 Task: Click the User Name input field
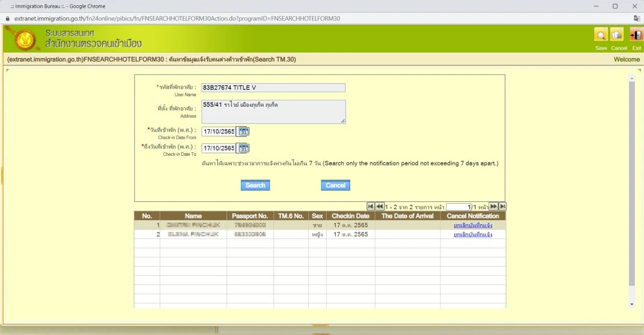[x=274, y=87]
